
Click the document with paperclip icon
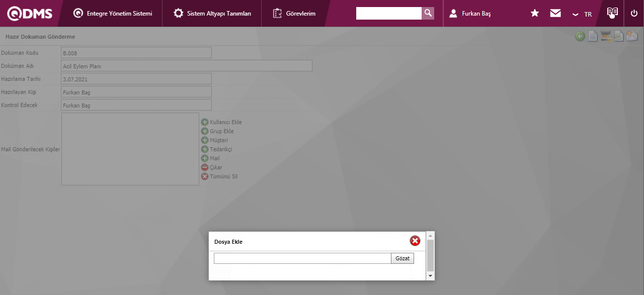click(x=619, y=36)
